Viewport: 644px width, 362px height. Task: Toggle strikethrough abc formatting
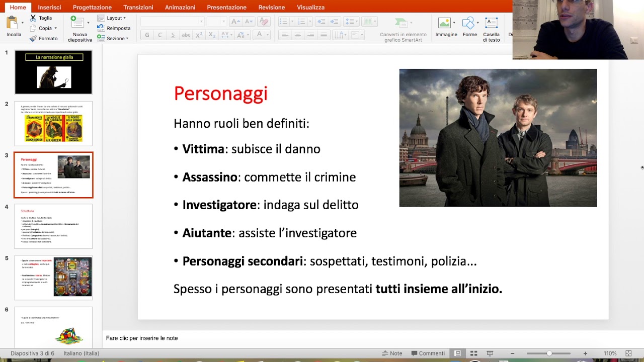pos(186,35)
